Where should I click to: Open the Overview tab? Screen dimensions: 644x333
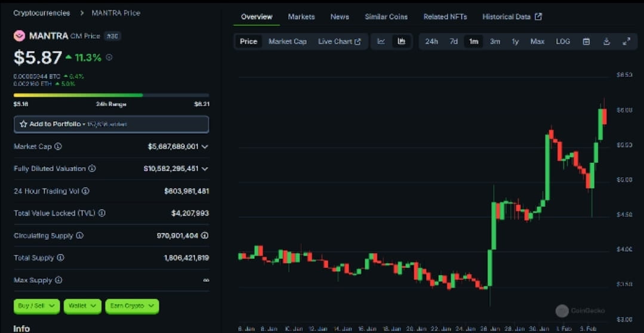257,17
